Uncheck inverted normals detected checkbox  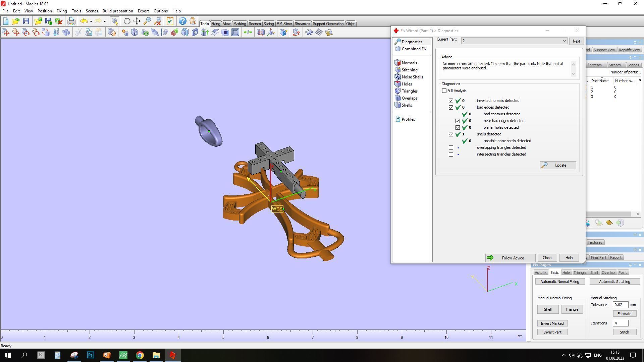point(451,101)
